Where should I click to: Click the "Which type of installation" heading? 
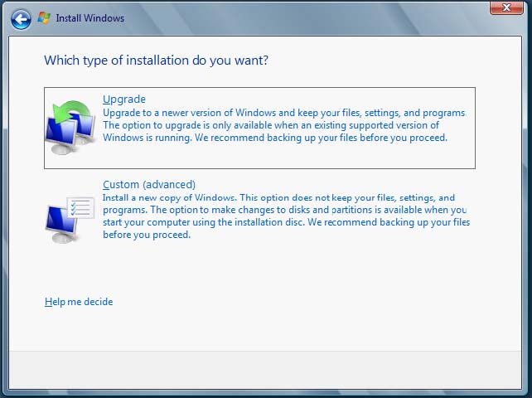[156, 60]
